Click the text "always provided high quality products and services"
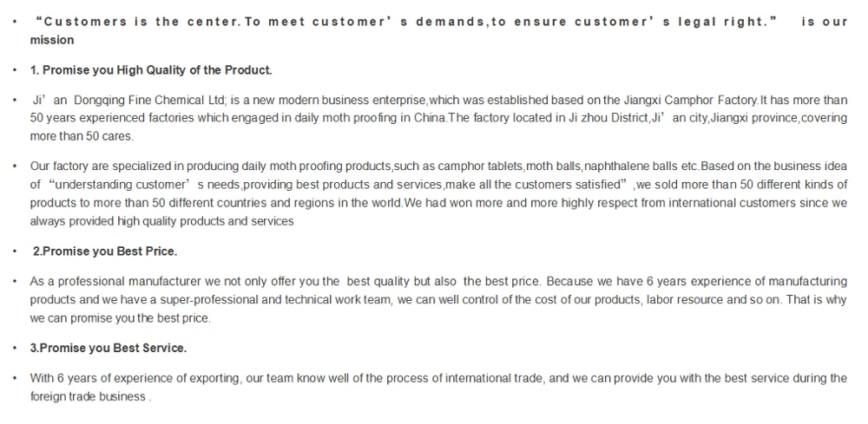Viewport: 868px width, 424px height. [x=162, y=221]
